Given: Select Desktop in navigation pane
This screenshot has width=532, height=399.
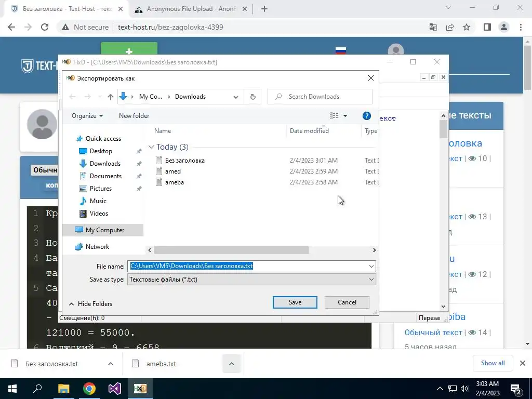Looking at the screenshot, I should pos(101,151).
